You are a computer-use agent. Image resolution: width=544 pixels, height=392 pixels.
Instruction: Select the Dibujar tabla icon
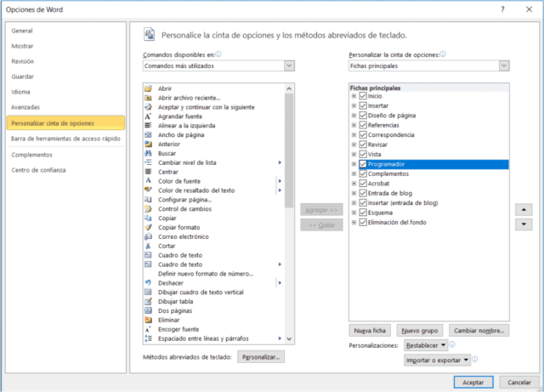tap(149, 301)
